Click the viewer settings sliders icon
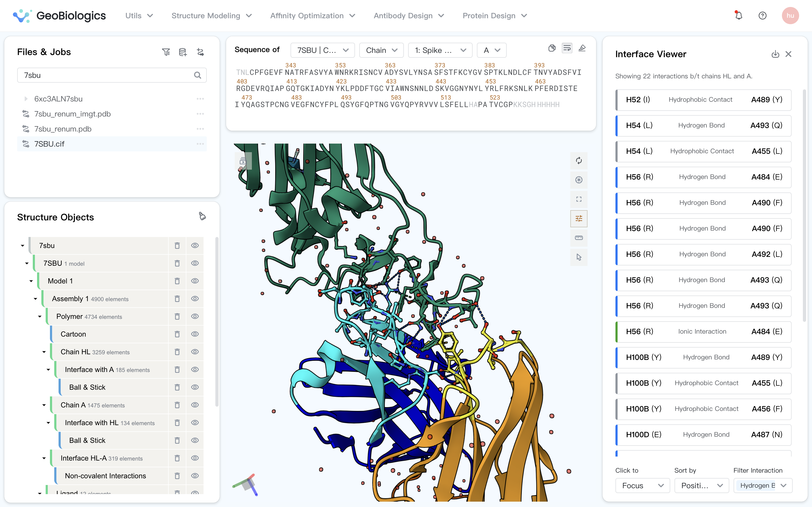The height and width of the screenshot is (507, 812). pyautogui.click(x=579, y=219)
